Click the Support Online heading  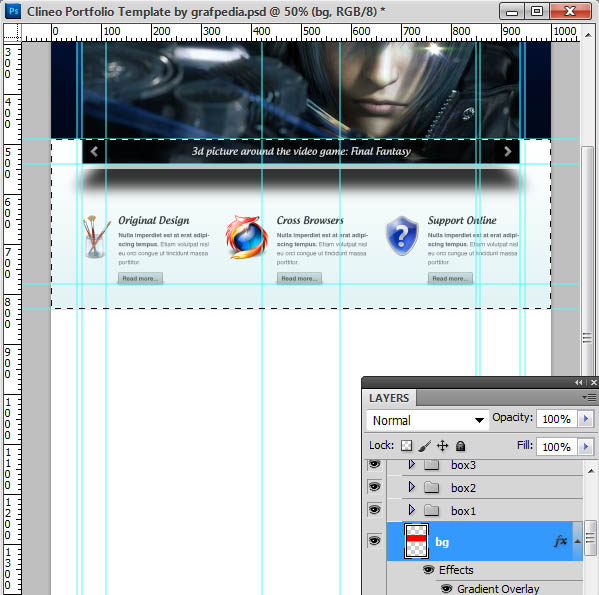pyautogui.click(x=462, y=220)
